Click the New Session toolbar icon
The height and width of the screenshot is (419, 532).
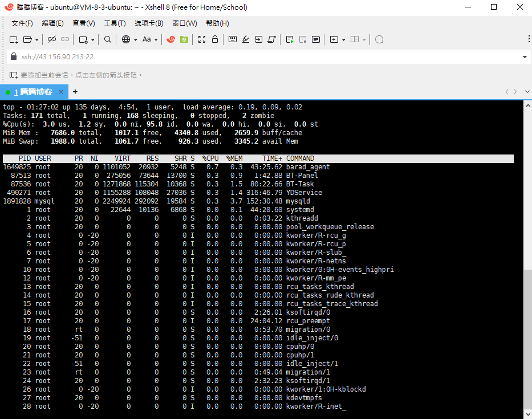point(14,39)
